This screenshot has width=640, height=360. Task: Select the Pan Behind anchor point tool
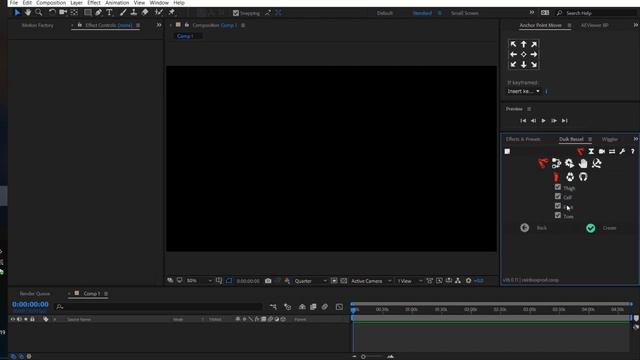coord(74,13)
